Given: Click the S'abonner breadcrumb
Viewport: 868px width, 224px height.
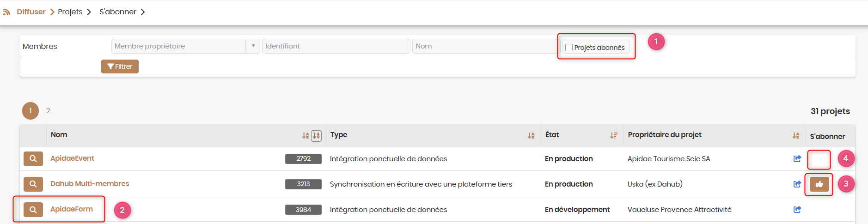Looking at the screenshot, I should 118,12.
